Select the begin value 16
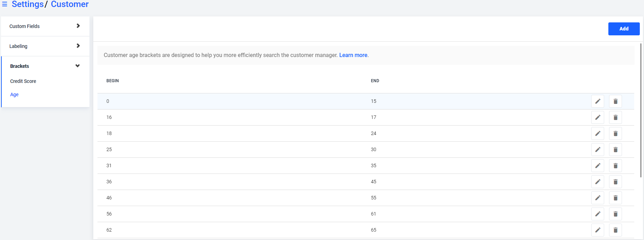Screen dimensions: 644x240 tap(109, 118)
